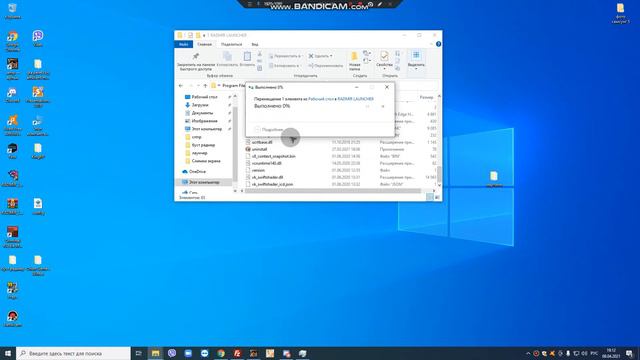The width and height of the screenshot is (640, 360).
Task: Switch to the Поделиться ribbon tab
Action: point(231,44)
